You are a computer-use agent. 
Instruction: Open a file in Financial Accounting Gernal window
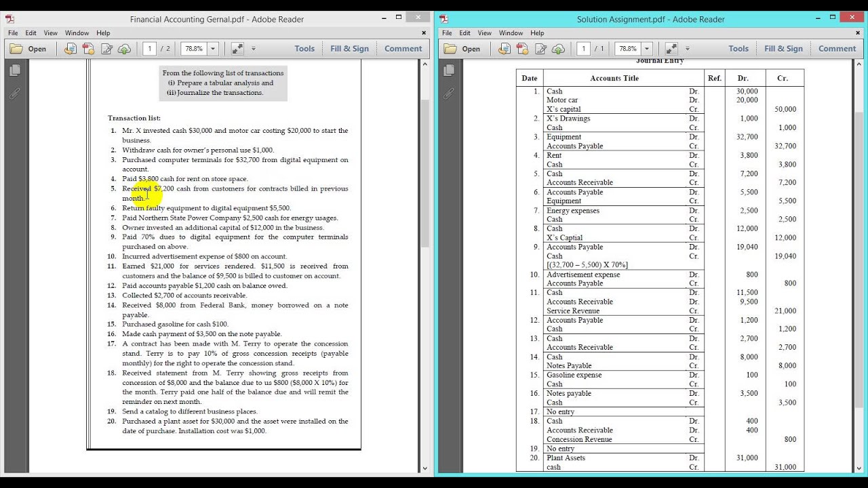click(28, 49)
